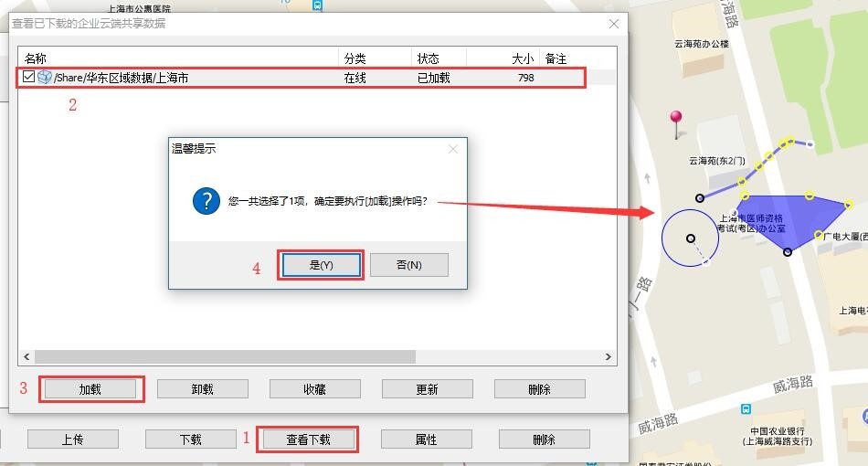
Task: Click the bus stop icon near 威海路
Action: 747,408
